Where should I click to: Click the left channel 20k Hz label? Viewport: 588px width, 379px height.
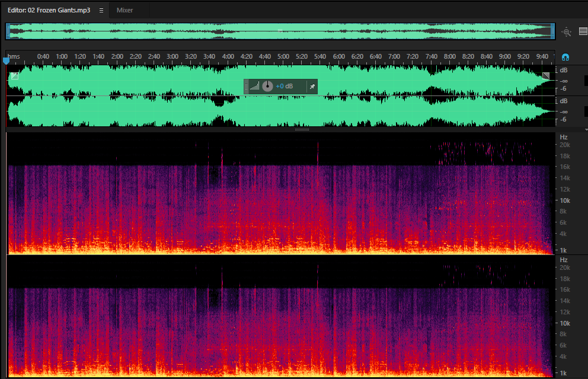click(x=565, y=145)
